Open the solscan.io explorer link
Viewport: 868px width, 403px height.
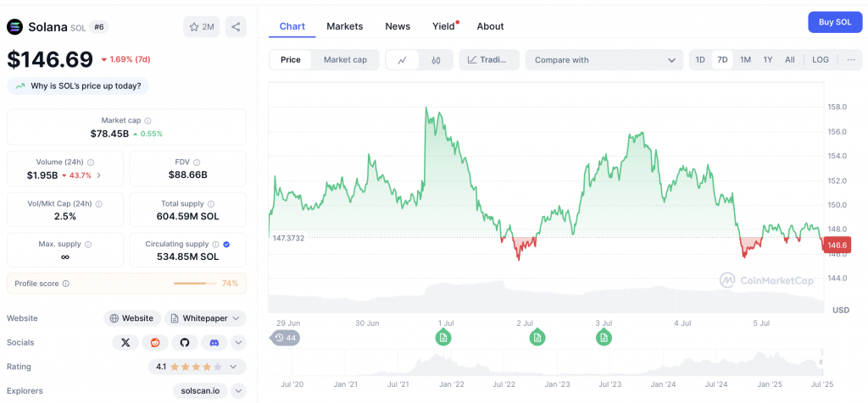tap(200, 391)
